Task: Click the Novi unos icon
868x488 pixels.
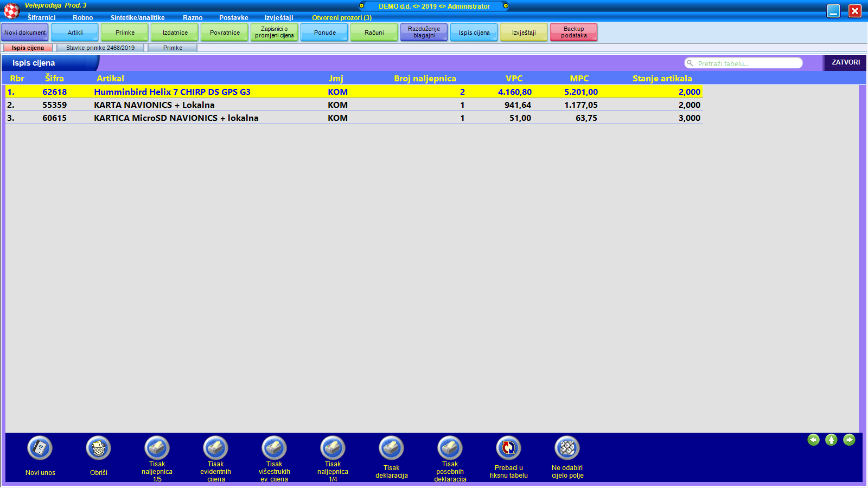Action: click(40, 448)
